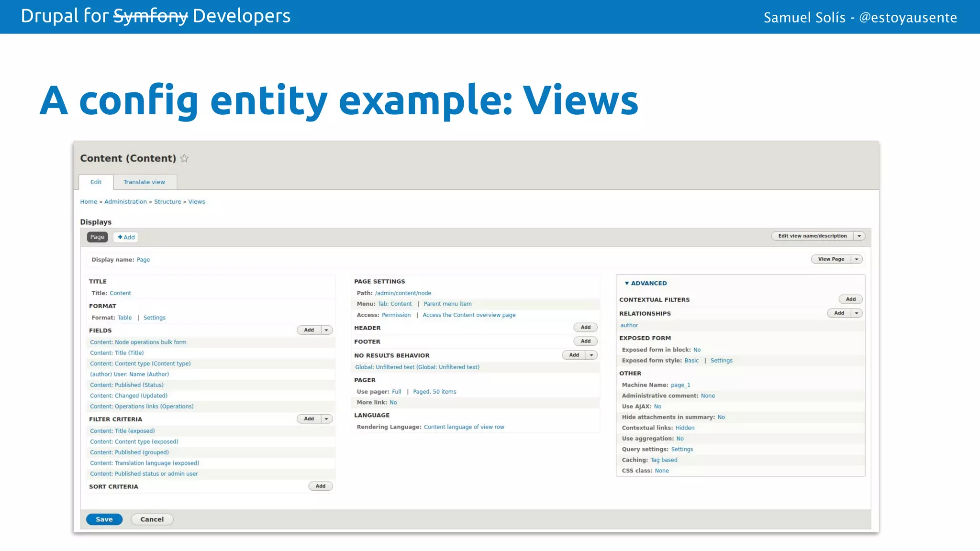The width and height of the screenshot is (980, 551).
Task: Click the View Page button
Action: coord(831,259)
